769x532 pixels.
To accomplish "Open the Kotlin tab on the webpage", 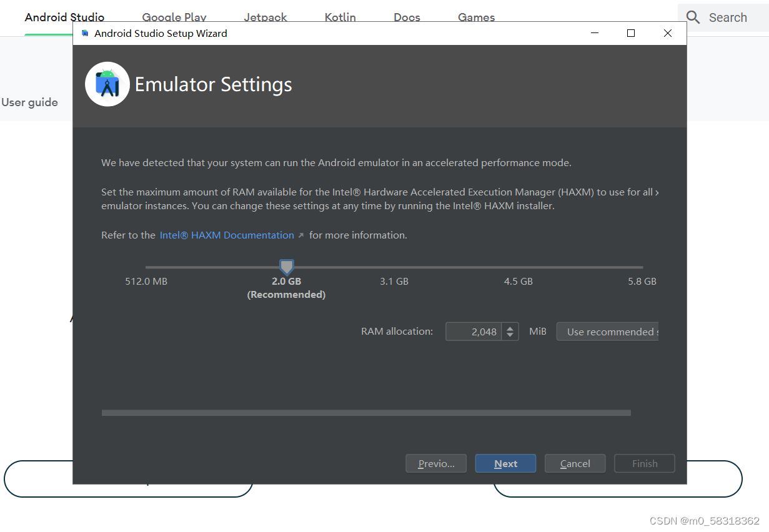I will click(x=340, y=17).
